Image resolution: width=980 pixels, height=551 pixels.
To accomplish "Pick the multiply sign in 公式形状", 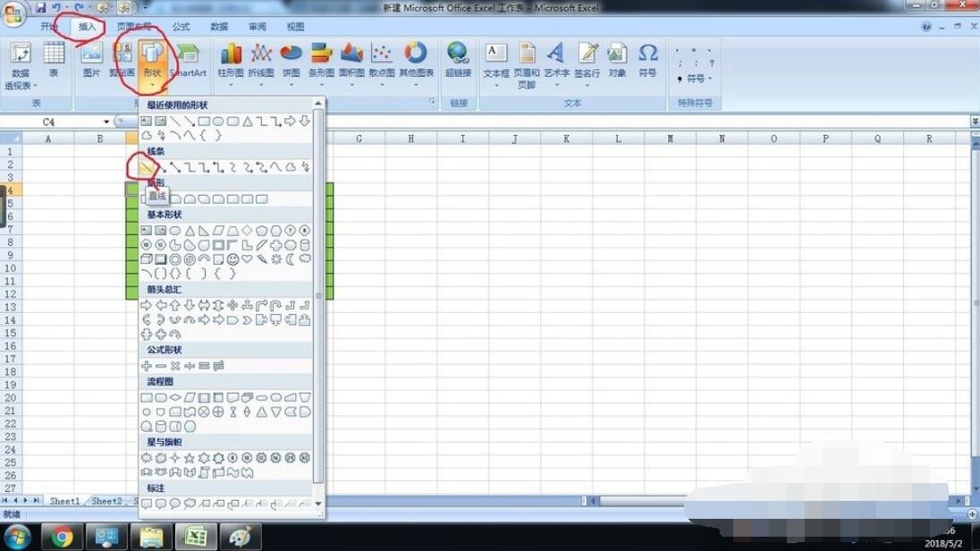I will (175, 366).
